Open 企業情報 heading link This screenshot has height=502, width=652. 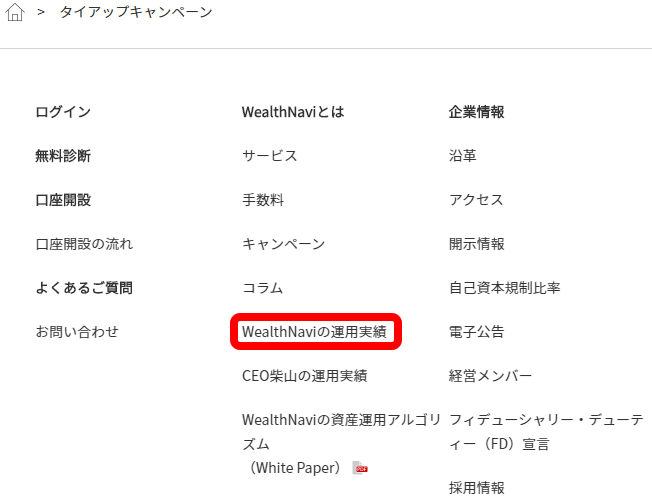[477, 112]
